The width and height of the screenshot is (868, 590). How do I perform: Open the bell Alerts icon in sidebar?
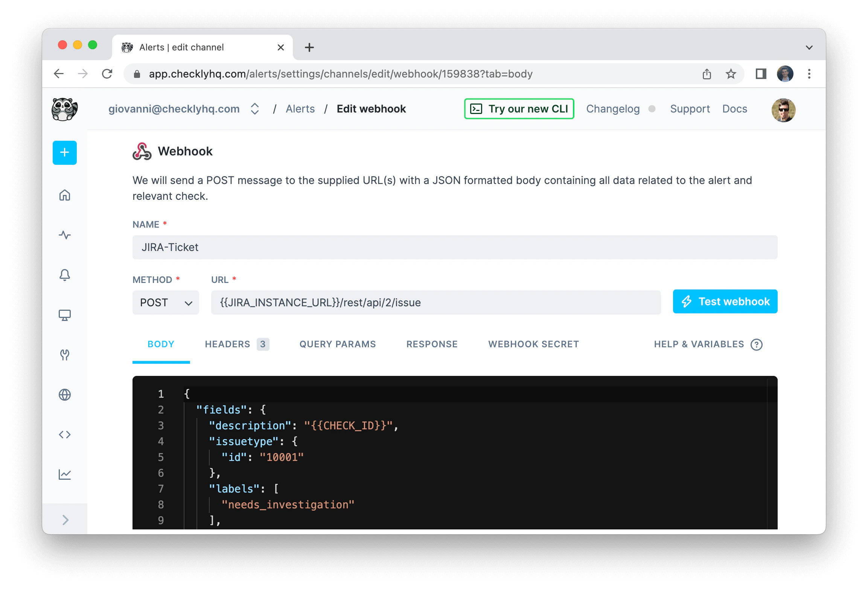(x=64, y=275)
